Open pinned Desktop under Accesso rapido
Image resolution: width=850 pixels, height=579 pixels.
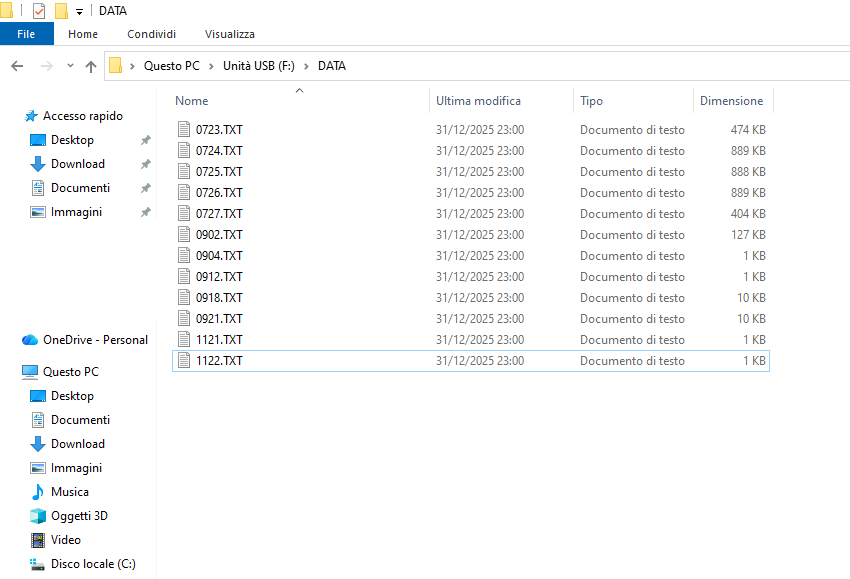tap(72, 140)
